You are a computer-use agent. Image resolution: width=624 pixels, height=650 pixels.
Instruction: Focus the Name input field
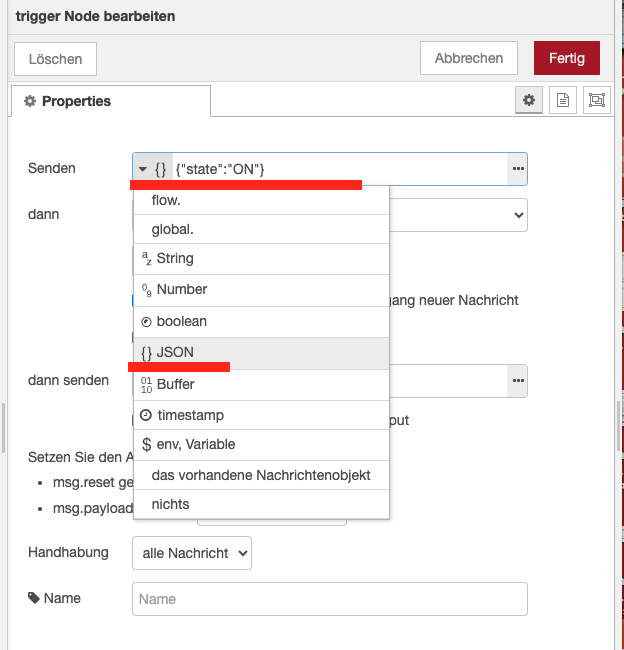[329, 599]
